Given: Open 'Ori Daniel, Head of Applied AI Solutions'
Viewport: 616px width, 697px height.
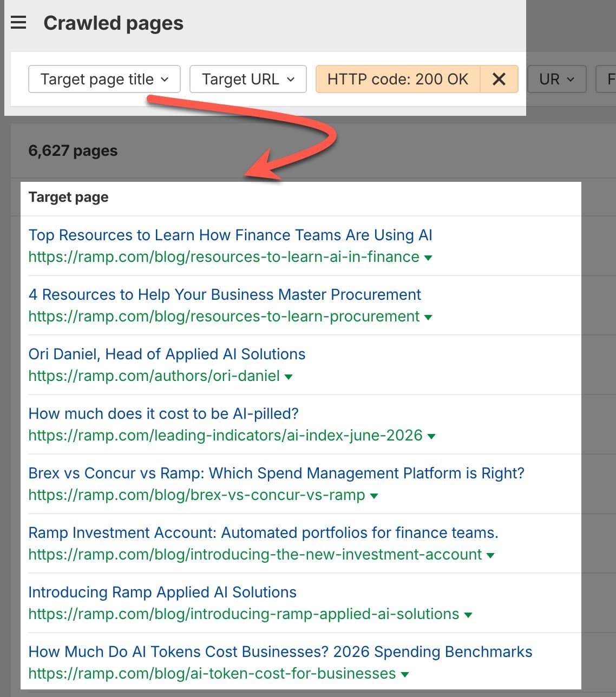Looking at the screenshot, I should (x=167, y=354).
